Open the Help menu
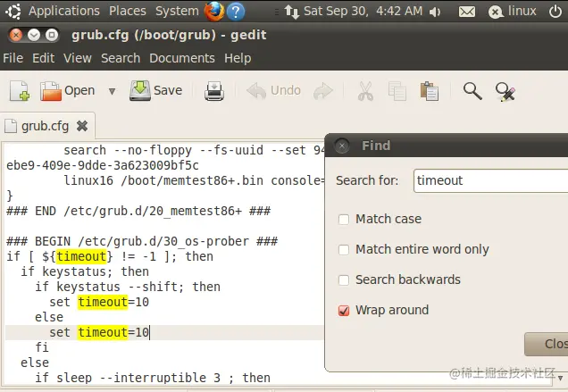The image size is (568, 392). coord(238,58)
